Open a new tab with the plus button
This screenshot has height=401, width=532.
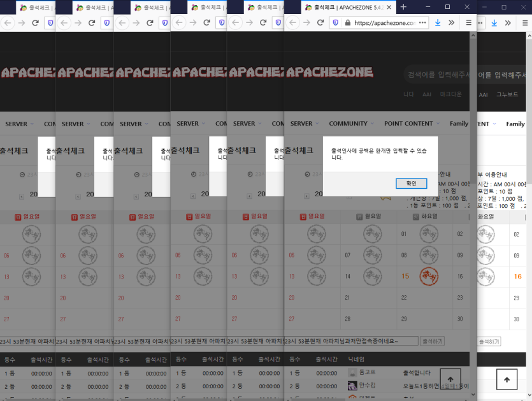[x=403, y=7]
